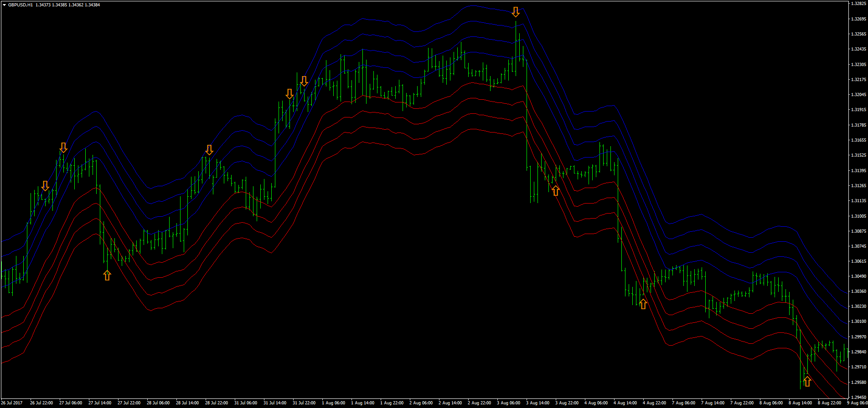Click the 3 Aug 22:00 time label

(567, 403)
